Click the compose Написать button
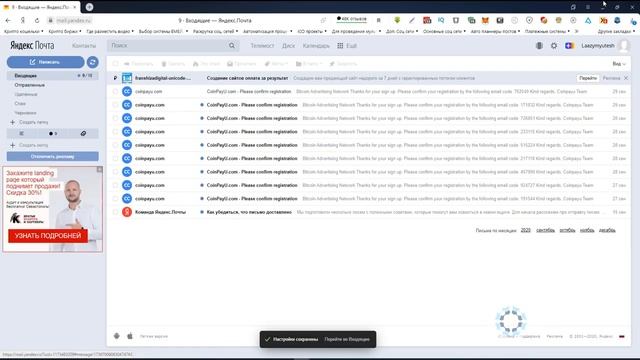Image resolution: width=640 pixels, height=360 pixels. click(x=45, y=62)
